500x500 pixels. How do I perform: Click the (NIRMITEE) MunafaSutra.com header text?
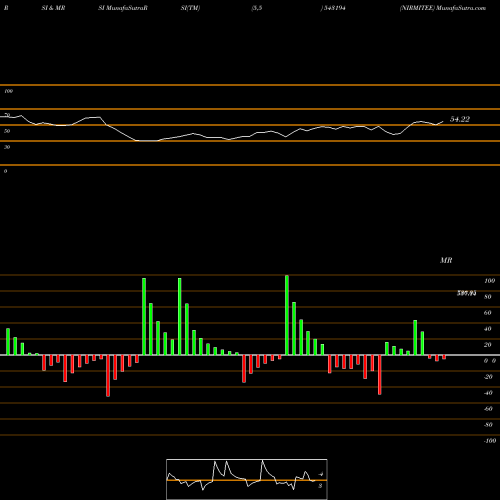(x=443, y=8)
